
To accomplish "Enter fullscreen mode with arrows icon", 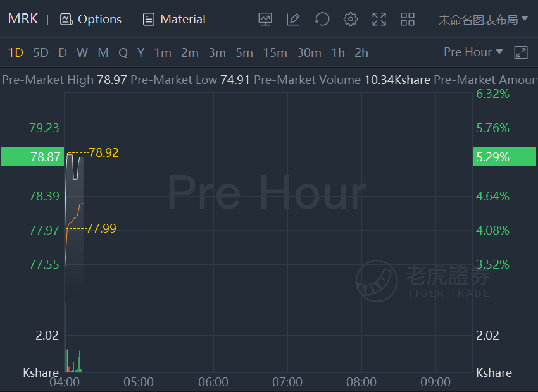I will [379, 19].
